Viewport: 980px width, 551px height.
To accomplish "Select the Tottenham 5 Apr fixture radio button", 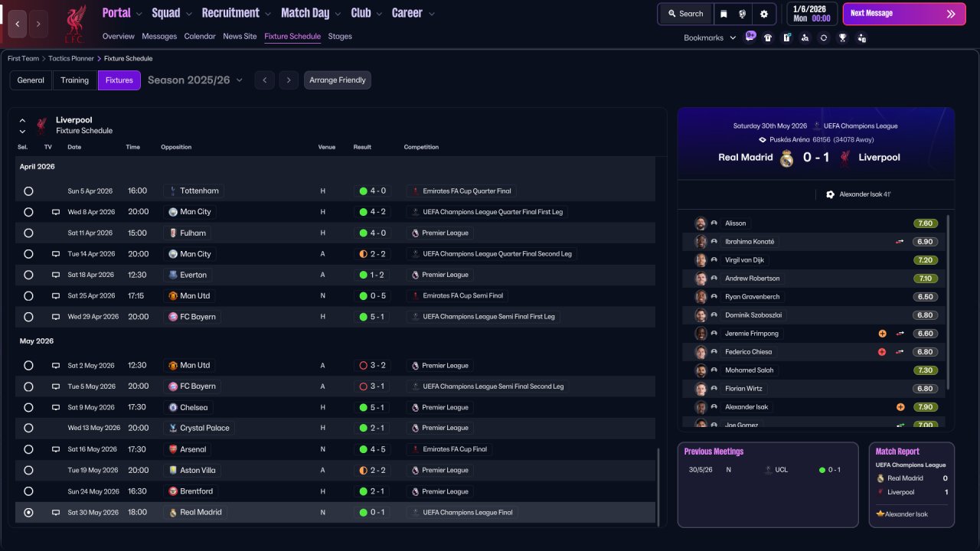I will (28, 191).
